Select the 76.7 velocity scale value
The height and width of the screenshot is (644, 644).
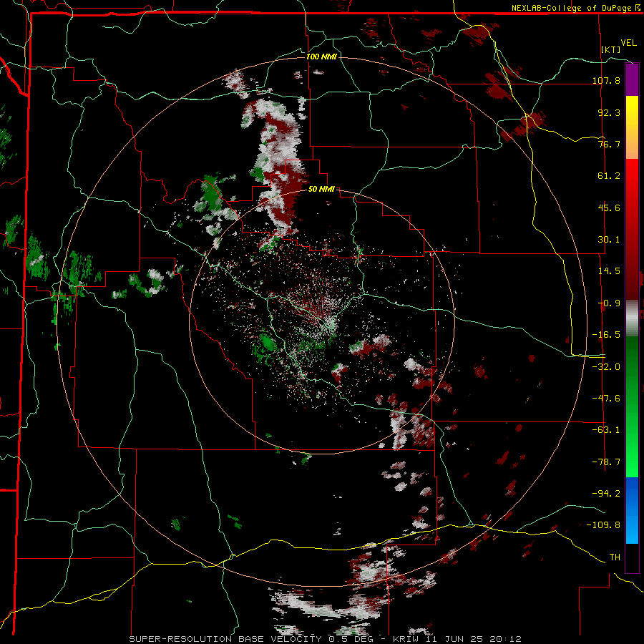click(x=609, y=144)
